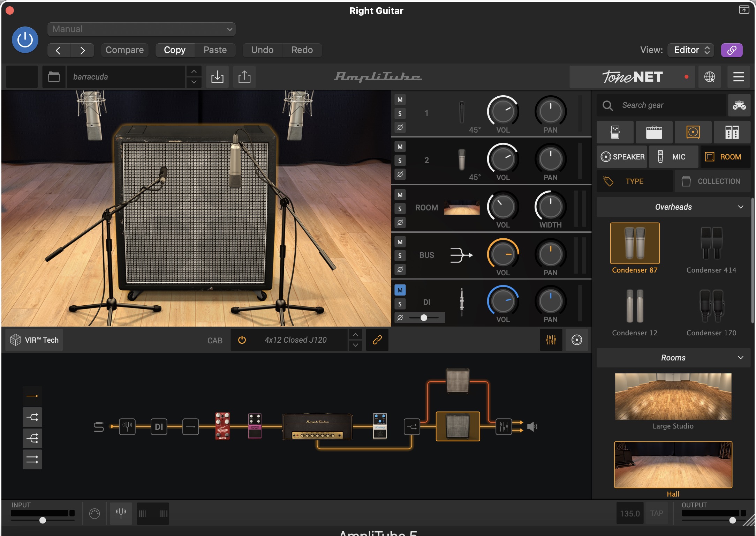756x536 pixels.
Task: Open the hamburger main menu
Action: 738,77
